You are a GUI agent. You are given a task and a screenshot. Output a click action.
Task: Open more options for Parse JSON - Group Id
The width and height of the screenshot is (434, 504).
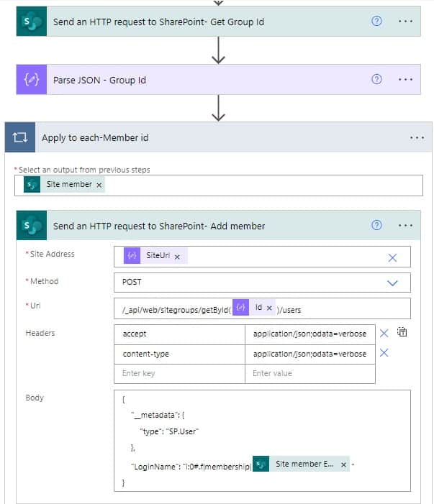(405, 79)
